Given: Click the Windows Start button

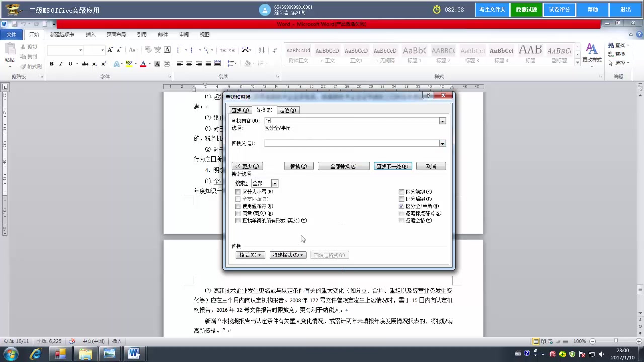Looking at the screenshot, I should click(11, 354).
